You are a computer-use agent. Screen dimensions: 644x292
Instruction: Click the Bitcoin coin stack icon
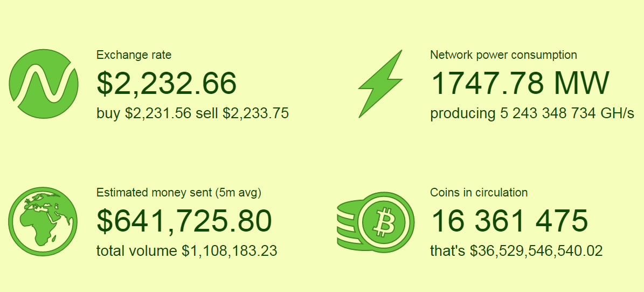pos(376,222)
